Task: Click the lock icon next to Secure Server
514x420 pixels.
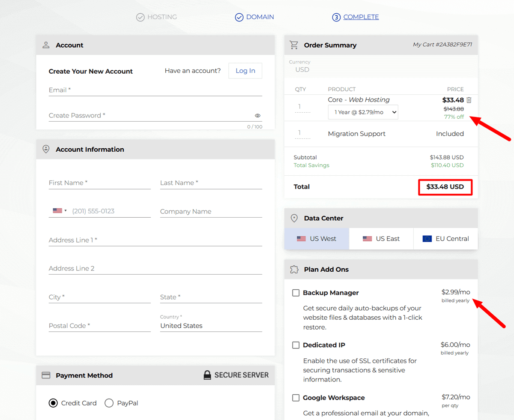Action: pyautogui.click(x=207, y=375)
